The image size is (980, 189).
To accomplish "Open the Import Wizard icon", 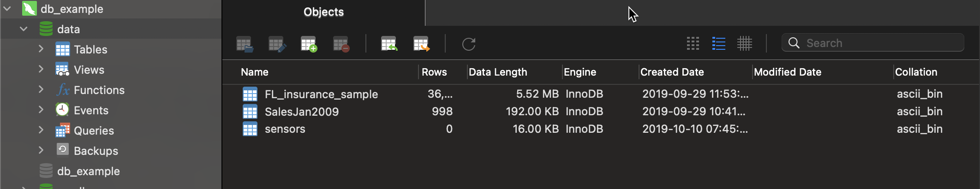I will click(x=389, y=44).
